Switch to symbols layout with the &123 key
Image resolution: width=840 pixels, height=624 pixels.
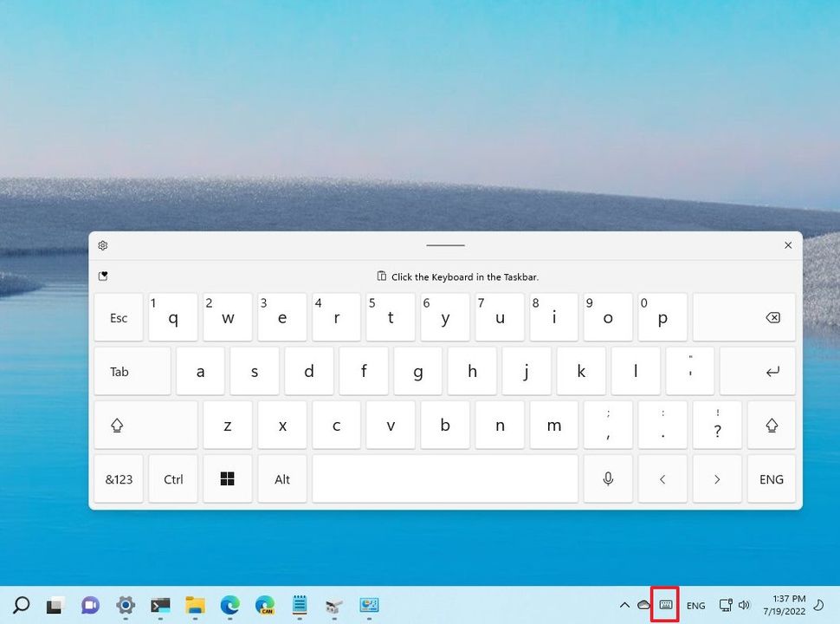click(x=118, y=478)
